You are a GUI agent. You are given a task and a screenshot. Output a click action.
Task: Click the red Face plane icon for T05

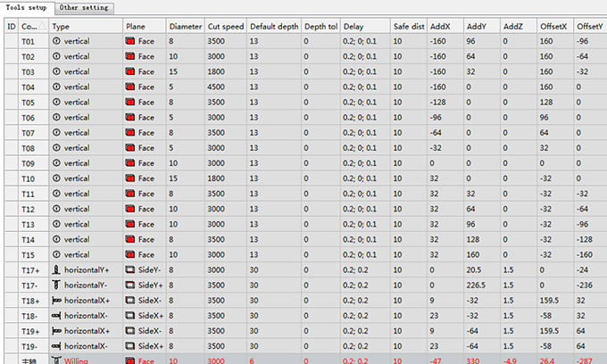point(130,102)
